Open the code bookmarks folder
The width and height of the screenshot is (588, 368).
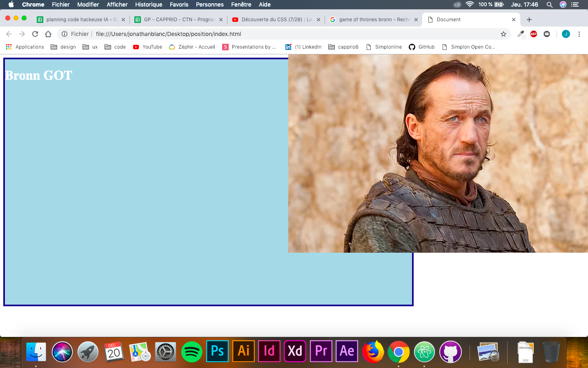pyautogui.click(x=115, y=47)
